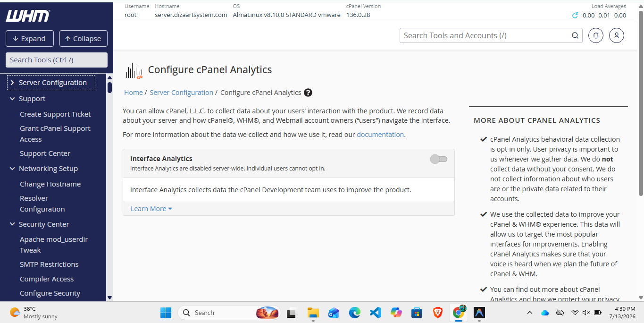Enable the Interface Analytics toggle
Viewport: 644px width, 323px height.
(439, 159)
